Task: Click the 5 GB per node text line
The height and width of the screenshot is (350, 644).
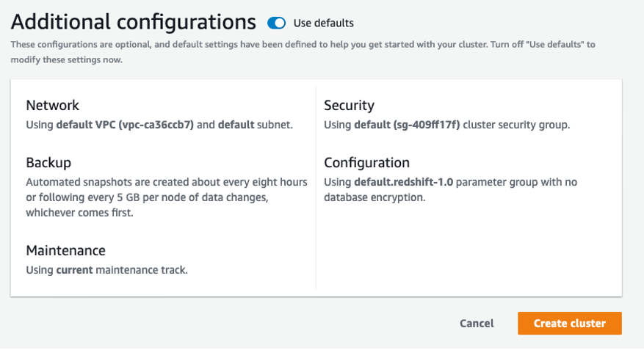Action: click(147, 197)
